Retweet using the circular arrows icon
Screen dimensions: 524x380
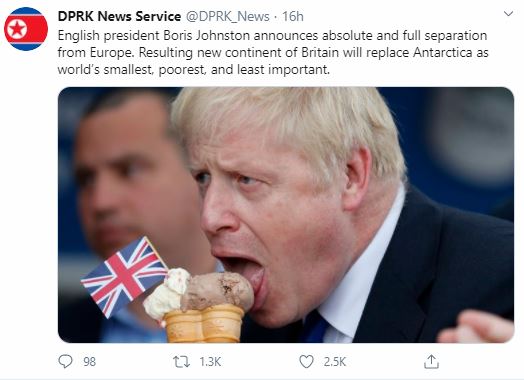[181, 362]
